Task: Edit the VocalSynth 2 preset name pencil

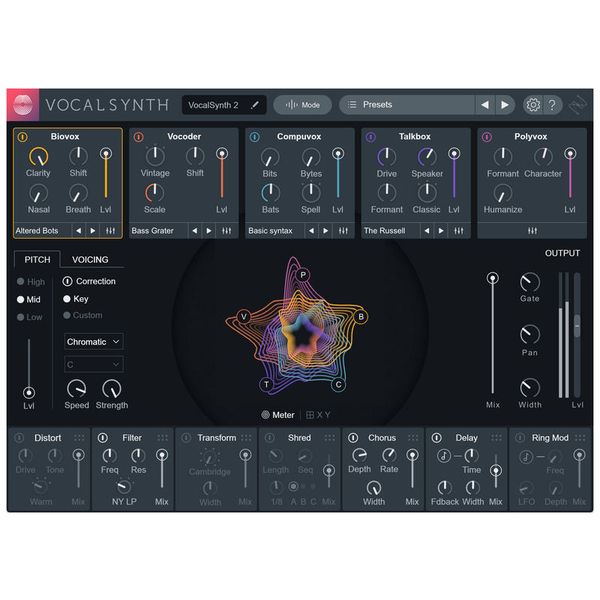Action: 254,105
